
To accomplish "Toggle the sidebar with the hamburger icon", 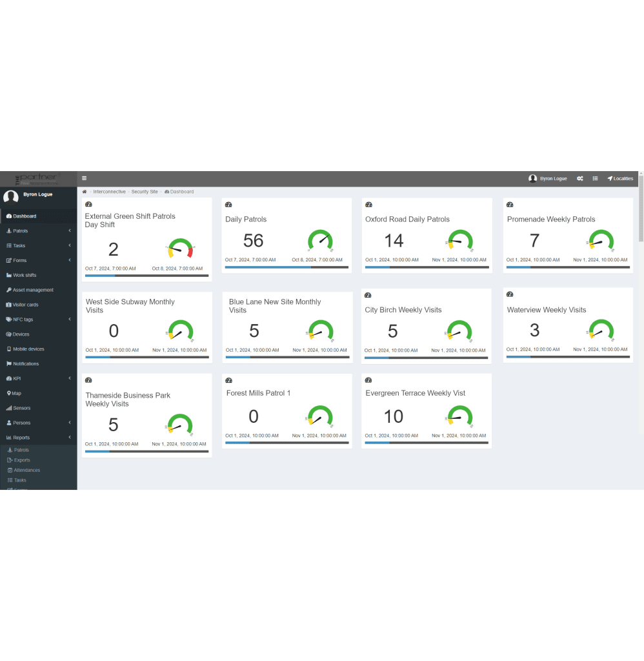I will (84, 178).
